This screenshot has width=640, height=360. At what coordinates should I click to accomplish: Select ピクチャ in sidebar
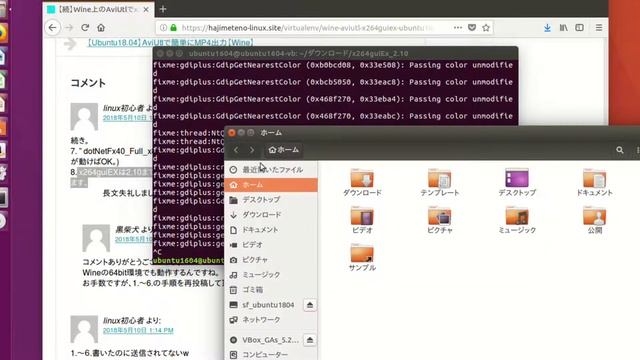271,260
